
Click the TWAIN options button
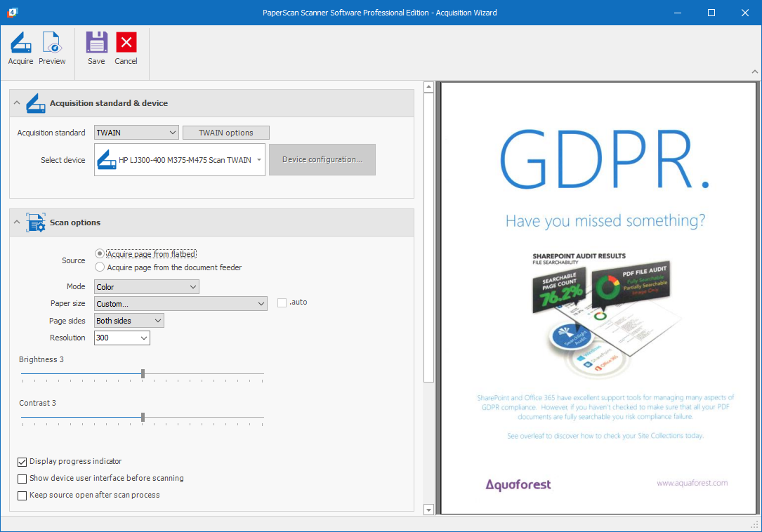tap(226, 133)
